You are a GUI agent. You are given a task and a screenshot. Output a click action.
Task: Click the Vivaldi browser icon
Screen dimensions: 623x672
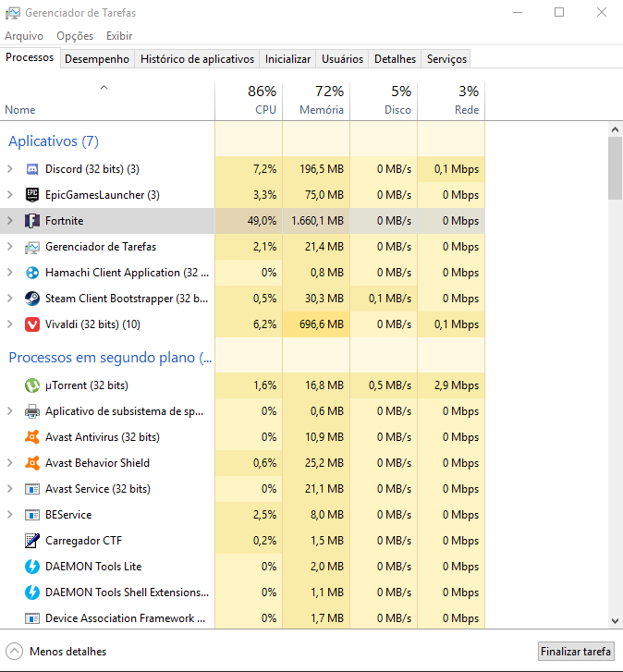[32, 324]
